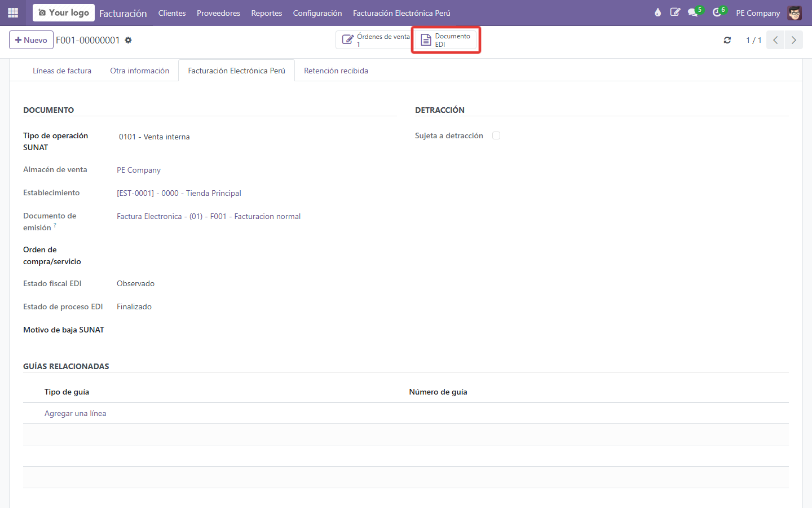The image size is (812, 508).
Task: Switch to the Líneas de factura tab
Action: [x=62, y=71]
